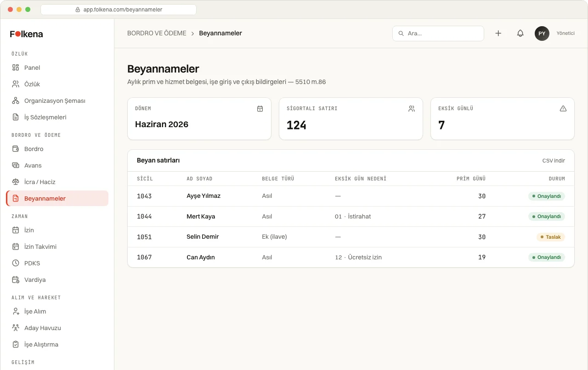Open notifications with the bell icon
The width and height of the screenshot is (588, 370).
520,34
